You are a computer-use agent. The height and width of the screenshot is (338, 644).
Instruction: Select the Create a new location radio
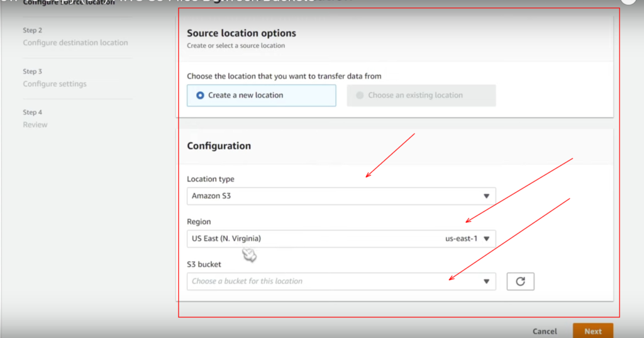(201, 96)
